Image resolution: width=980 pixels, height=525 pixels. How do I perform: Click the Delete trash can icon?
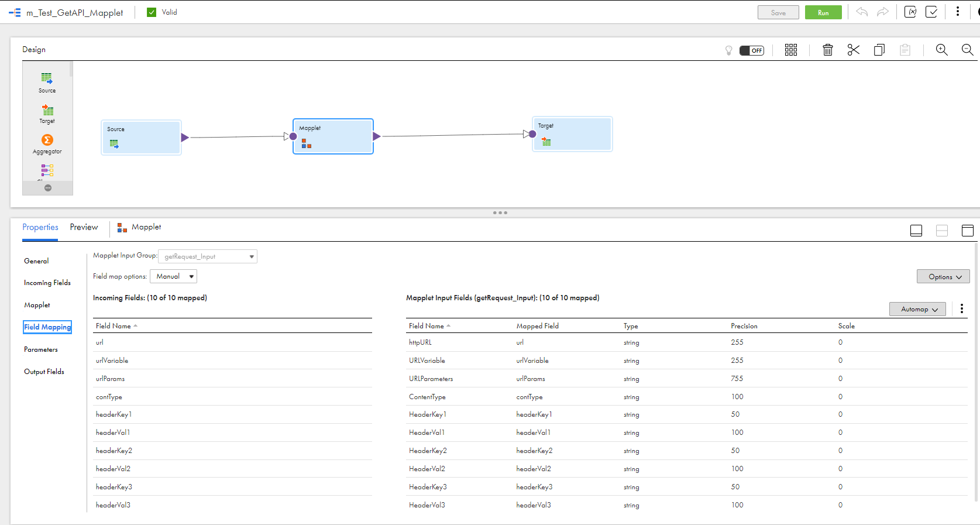(828, 50)
